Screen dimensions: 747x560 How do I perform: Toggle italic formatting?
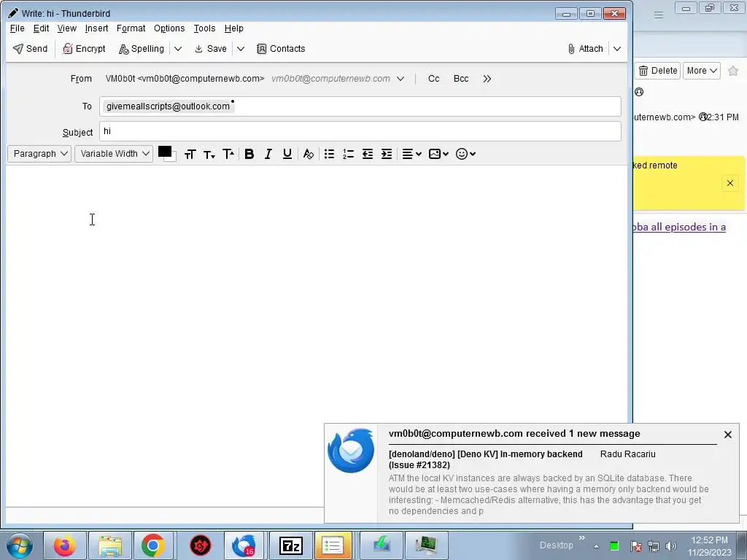(268, 154)
